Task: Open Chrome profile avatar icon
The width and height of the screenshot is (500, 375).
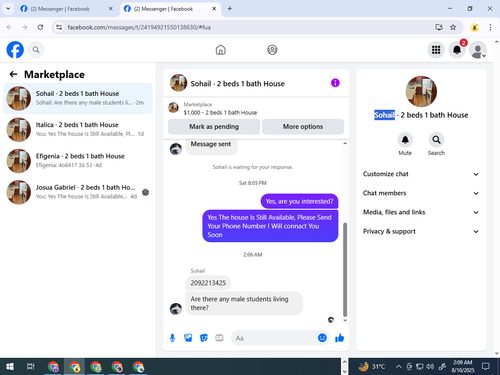Action: [x=475, y=27]
